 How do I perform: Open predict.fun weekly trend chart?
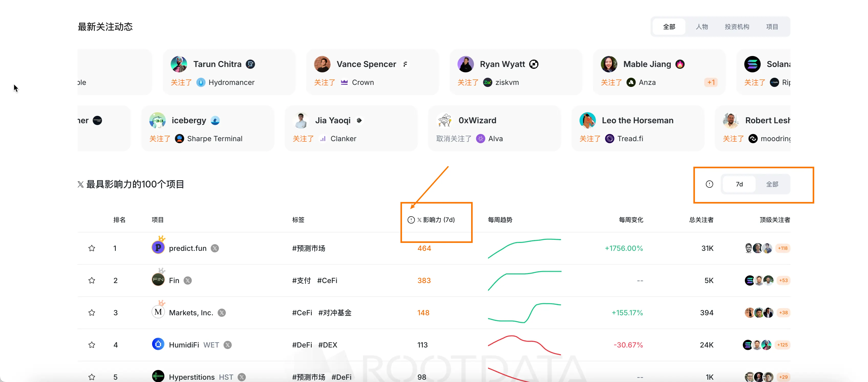(524, 248)
